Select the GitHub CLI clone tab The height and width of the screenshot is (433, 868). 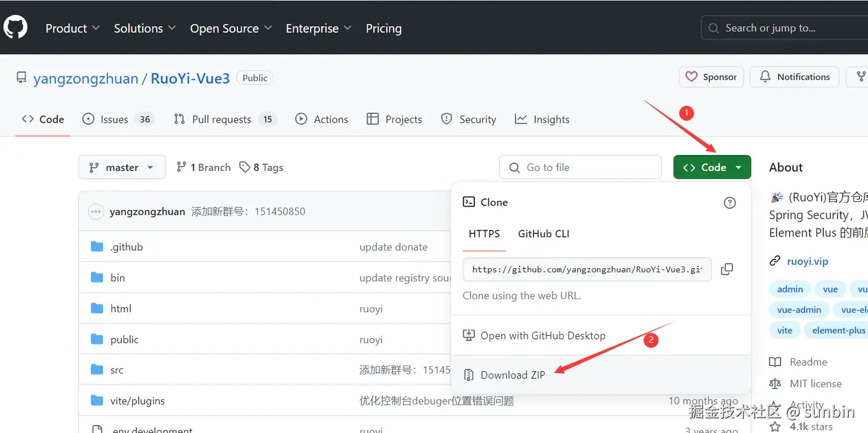pos(544,234)
